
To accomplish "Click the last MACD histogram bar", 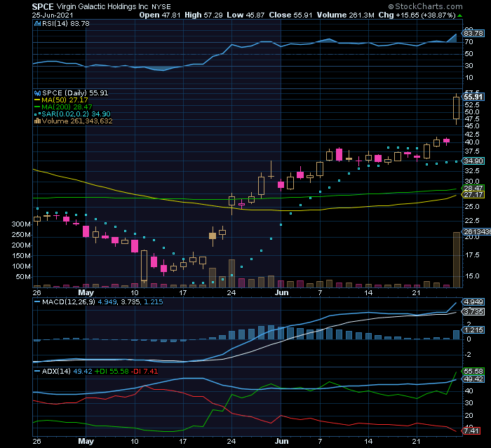I will 457,334.
